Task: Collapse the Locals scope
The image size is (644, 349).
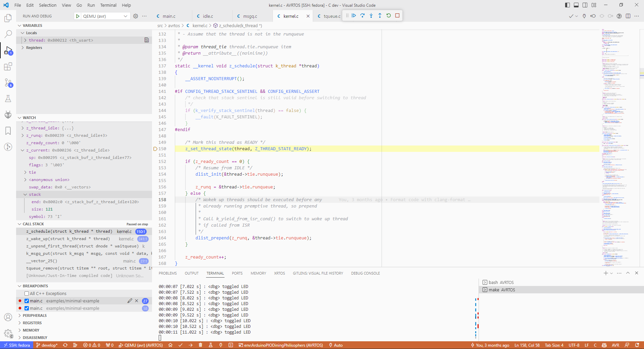Action: (x=22, y=33)
